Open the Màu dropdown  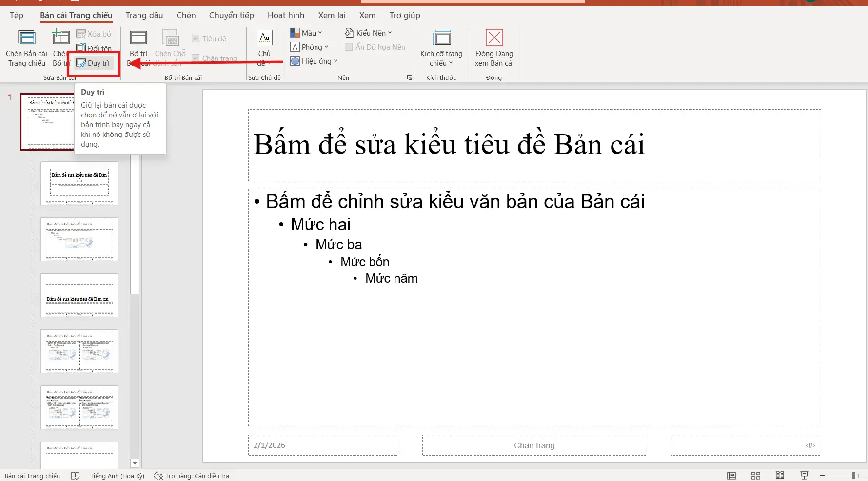click(307, 32)
